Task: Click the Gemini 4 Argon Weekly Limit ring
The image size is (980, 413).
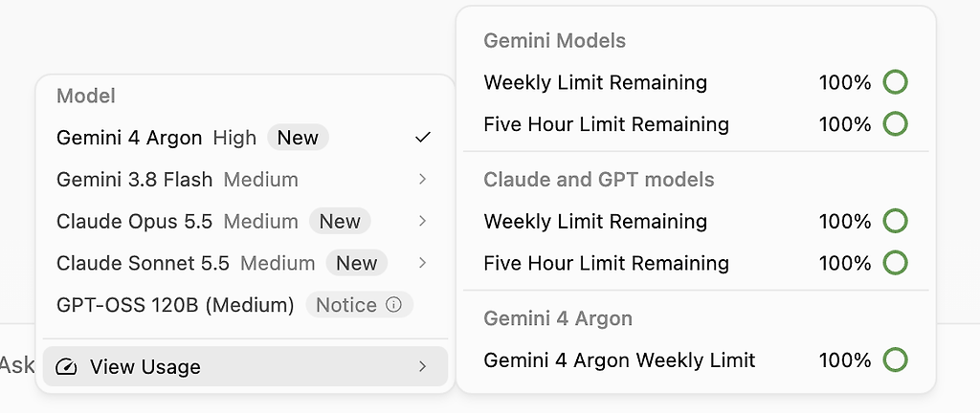Action: coord(895,360)
